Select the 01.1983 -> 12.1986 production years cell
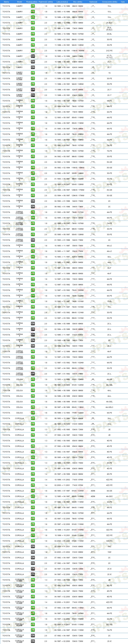The image size is (128, 644). [x=62, y=23]
